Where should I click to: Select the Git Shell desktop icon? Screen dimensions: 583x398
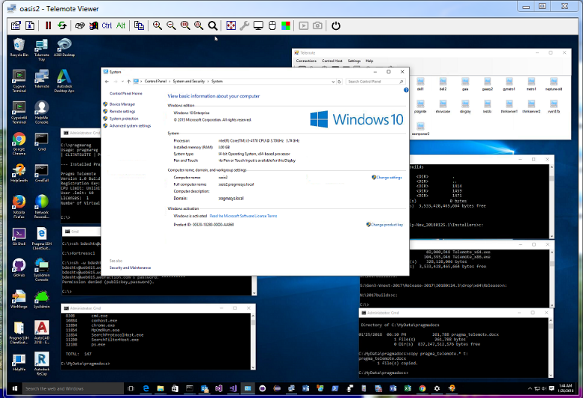[19, 237]
